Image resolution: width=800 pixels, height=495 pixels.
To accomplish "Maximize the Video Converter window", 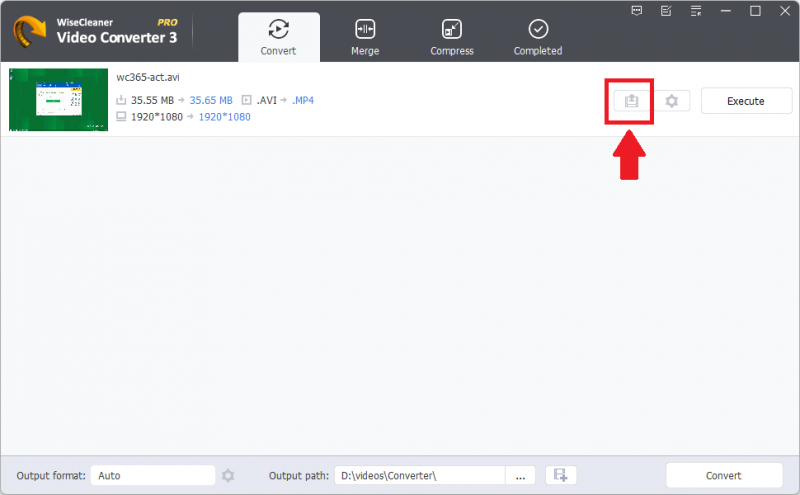I will click(755, 11).
